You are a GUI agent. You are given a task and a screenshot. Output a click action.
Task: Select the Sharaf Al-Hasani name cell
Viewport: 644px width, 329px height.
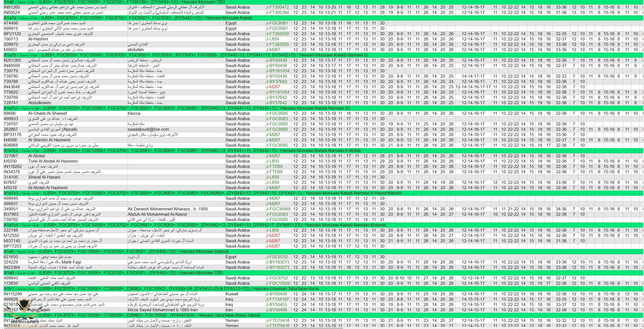pyautogui.click(x=44, y=177)
